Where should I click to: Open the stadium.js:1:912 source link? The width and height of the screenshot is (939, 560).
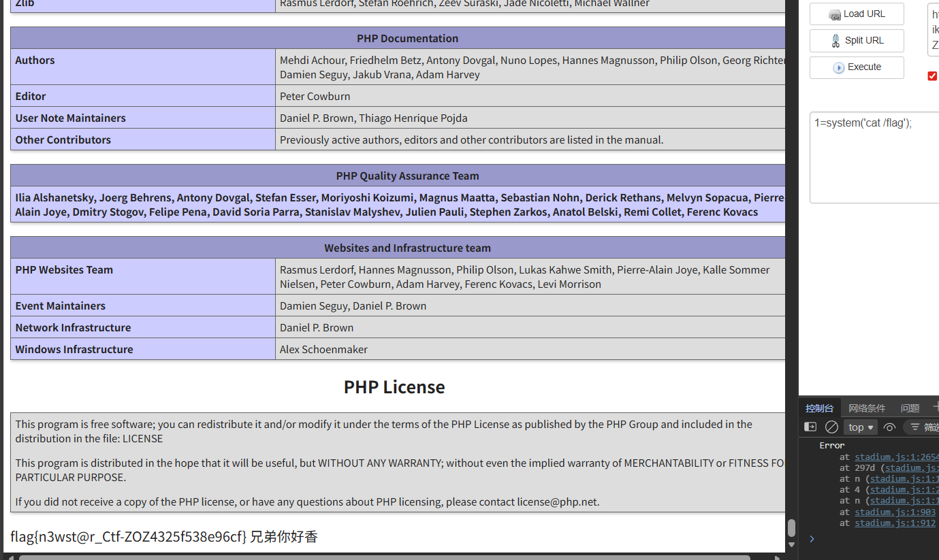click(x=895, y=523)
